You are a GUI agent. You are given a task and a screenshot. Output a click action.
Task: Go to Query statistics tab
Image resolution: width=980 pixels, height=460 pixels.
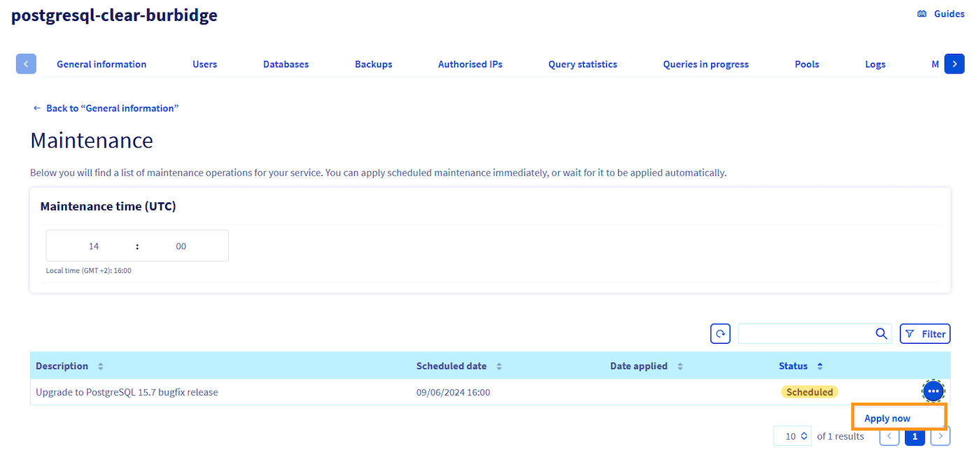[582, 64]
